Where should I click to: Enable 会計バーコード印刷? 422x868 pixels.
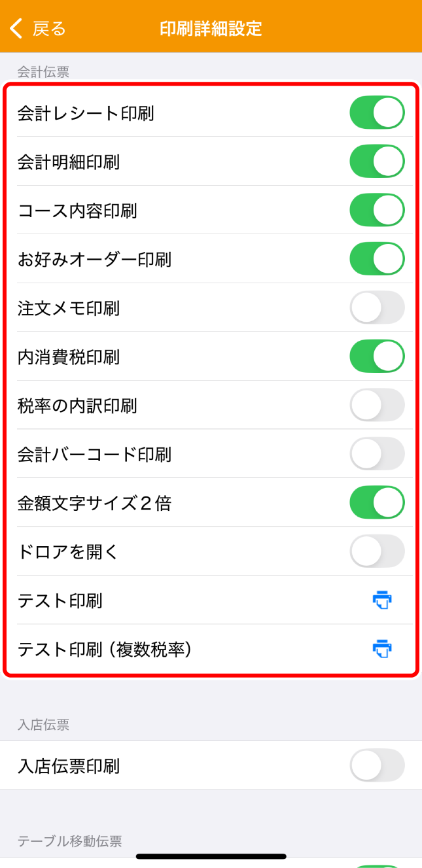coord(377,454)
